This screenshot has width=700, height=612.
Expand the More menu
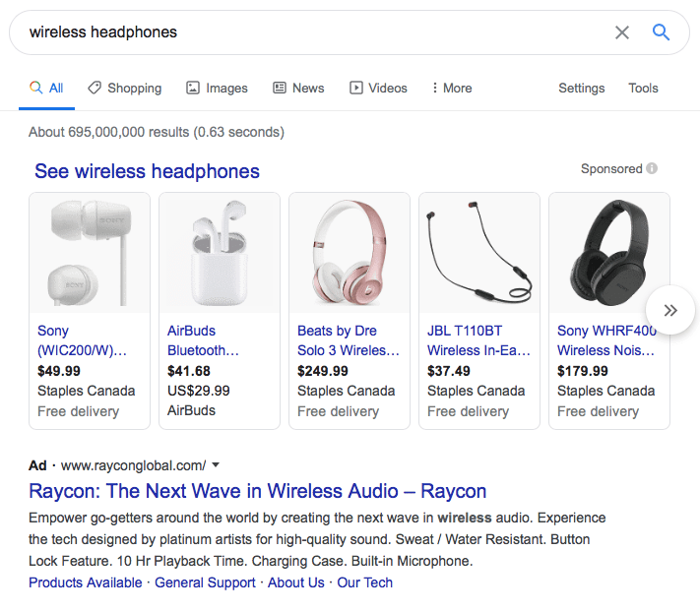pos(452,88)
